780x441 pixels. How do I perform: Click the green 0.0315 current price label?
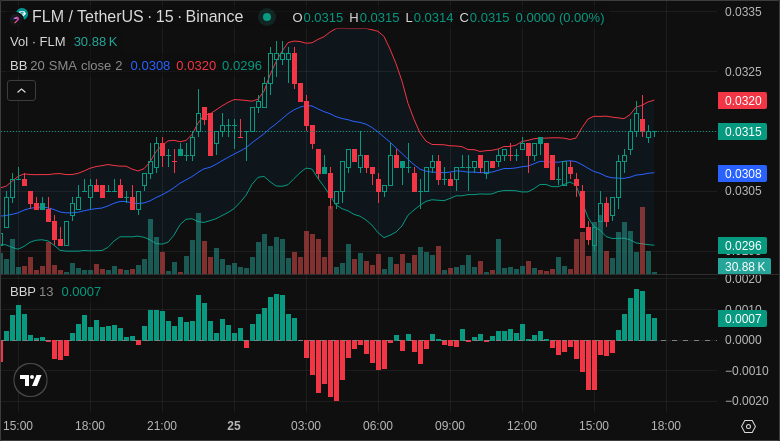coord(742,132)
